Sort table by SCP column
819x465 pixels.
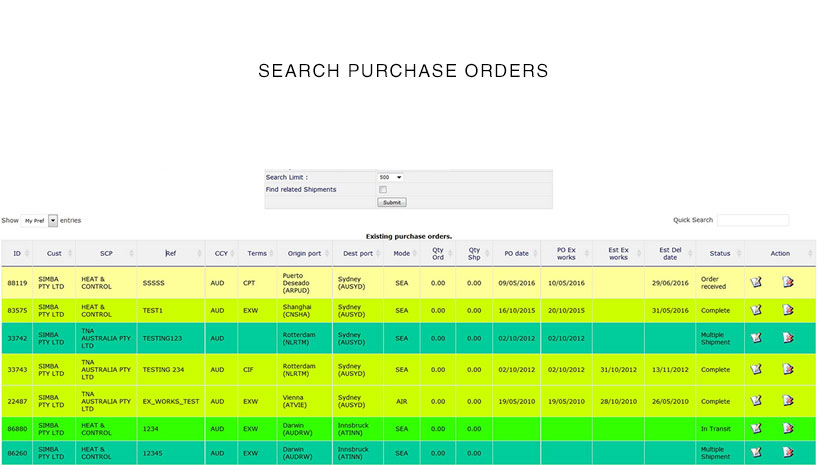click(x=107, y=253)
